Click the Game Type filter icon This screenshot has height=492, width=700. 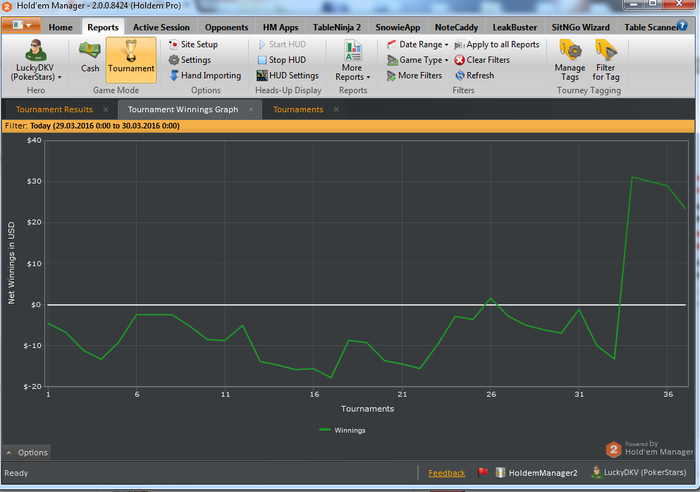[392, 60]
